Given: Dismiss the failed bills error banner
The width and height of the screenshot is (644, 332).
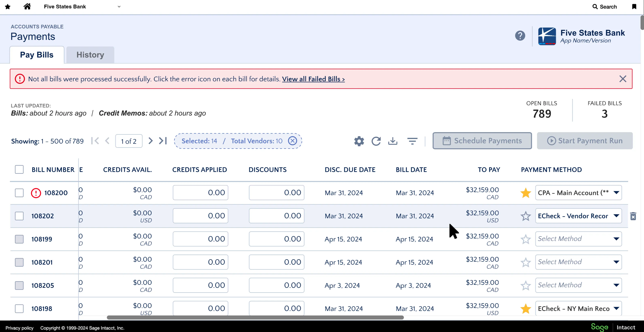Looking at the screenshot, I should pyautogui.click(x=623, y=79).
